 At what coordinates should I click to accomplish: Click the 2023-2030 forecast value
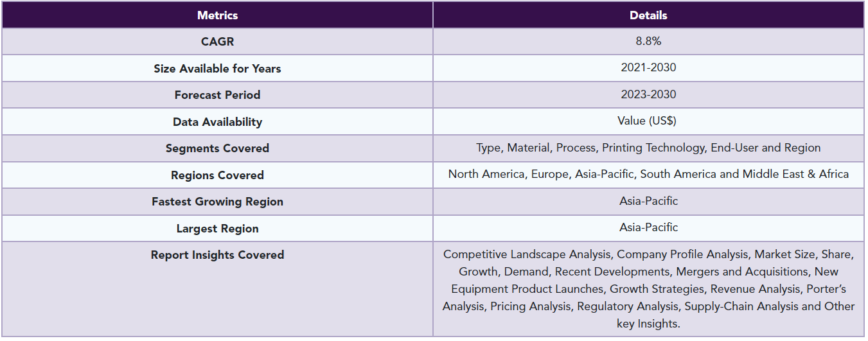coord(648,94)
